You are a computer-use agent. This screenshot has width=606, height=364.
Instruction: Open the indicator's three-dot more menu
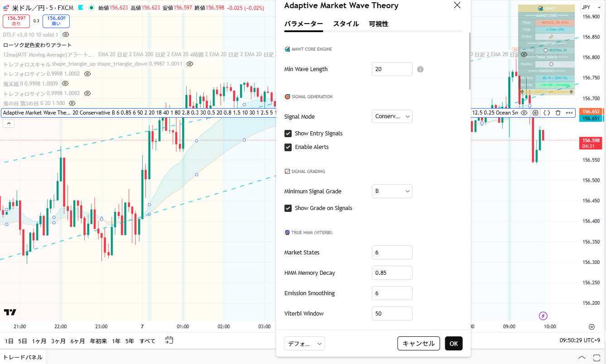click(x=569, y=113)
